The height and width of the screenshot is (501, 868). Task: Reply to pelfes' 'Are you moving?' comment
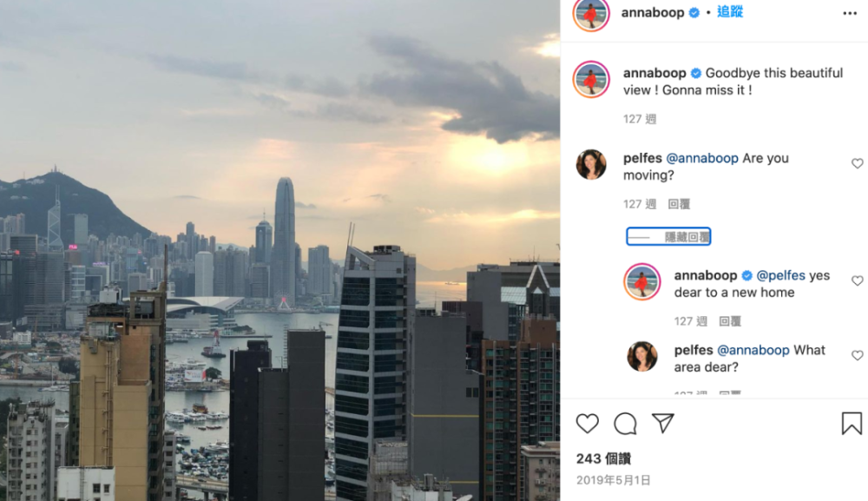(x=679, y=204)
